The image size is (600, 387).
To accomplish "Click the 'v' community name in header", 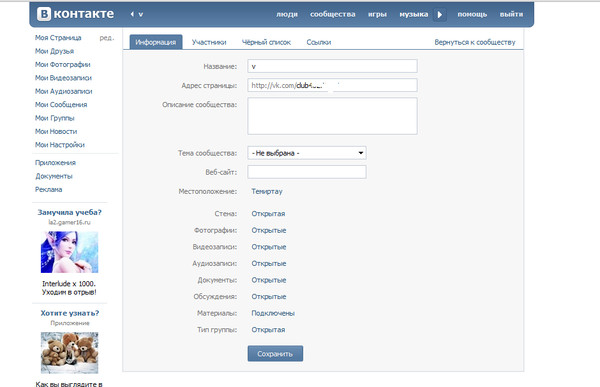I will pyautogui.click(x=141, y=15).
